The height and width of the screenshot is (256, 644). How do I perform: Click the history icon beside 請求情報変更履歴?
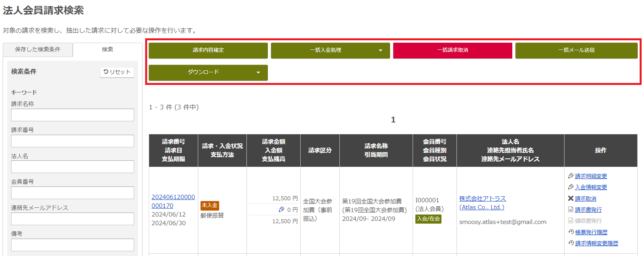tap(571, 243)
